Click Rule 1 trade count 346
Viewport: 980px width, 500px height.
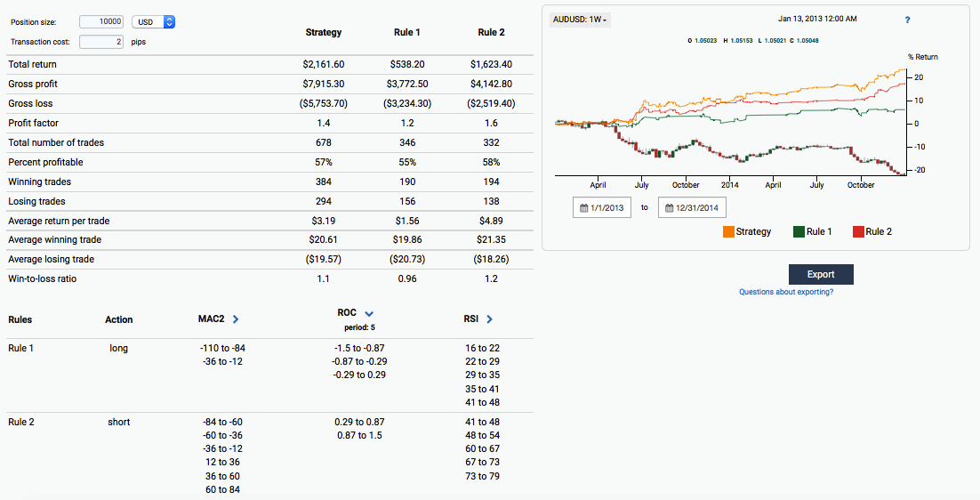coord(407,142)
